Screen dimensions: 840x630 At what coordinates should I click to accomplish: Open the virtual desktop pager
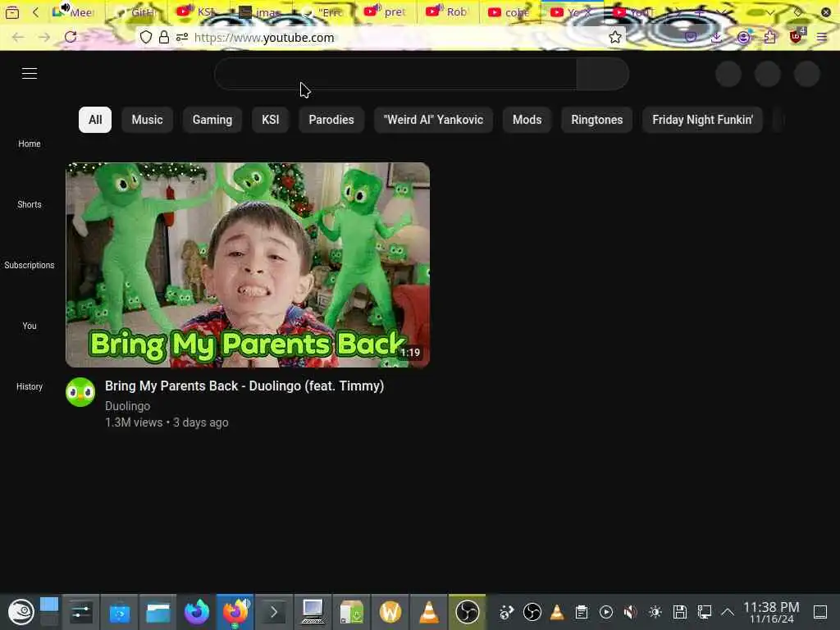(49, 612)
